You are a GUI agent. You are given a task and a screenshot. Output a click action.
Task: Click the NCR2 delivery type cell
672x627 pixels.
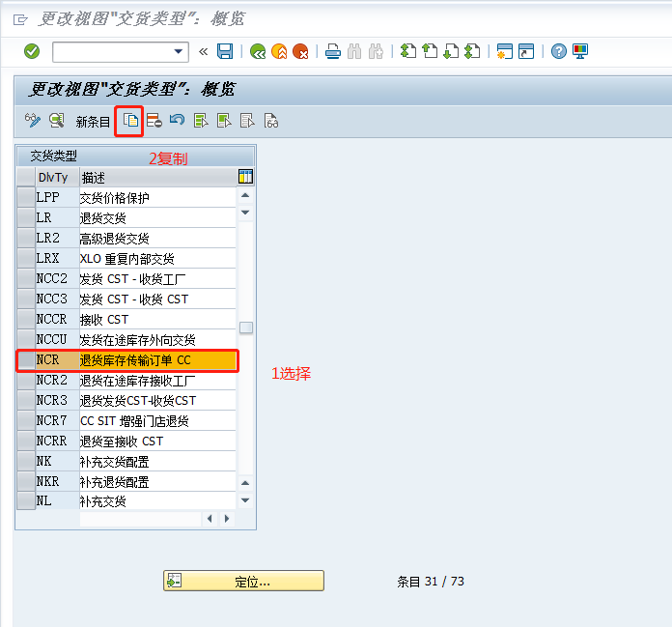click(57, 381)
